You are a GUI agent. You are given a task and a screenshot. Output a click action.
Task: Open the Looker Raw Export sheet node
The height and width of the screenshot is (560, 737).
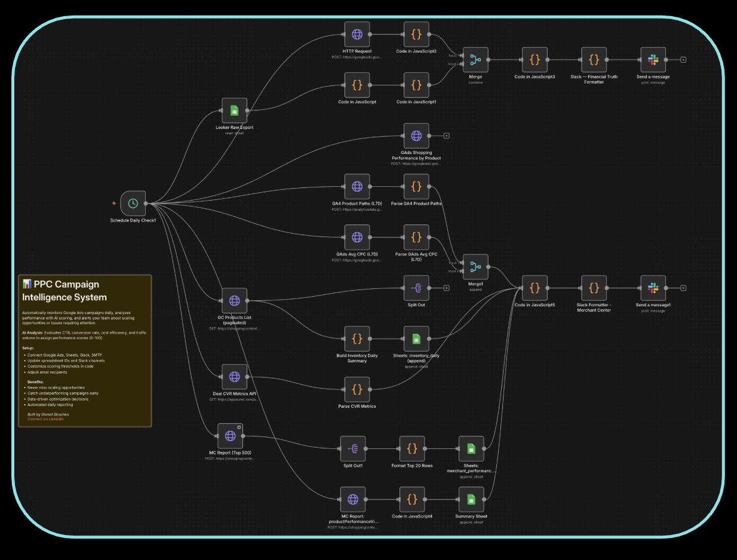[x=235, y=110]
